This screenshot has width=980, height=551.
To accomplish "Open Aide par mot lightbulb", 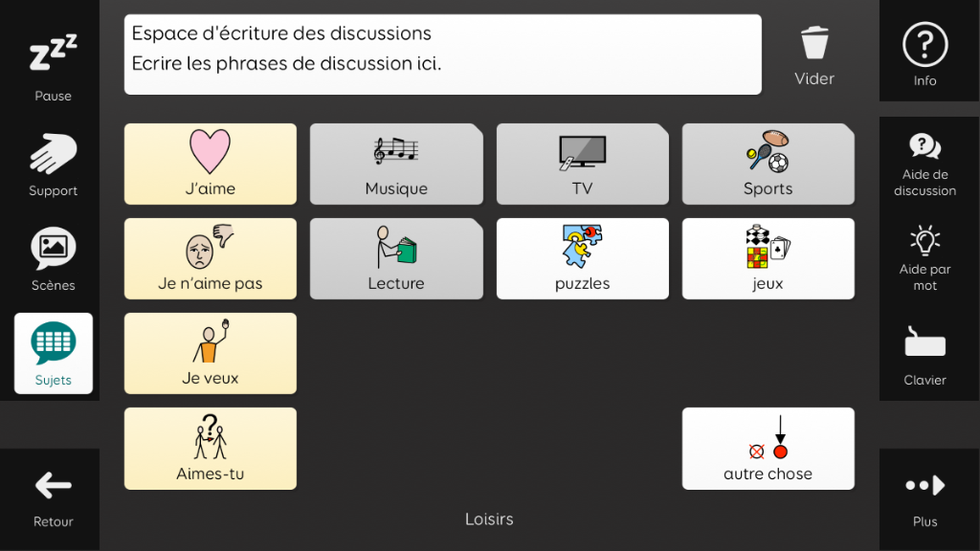I will 925,258.
